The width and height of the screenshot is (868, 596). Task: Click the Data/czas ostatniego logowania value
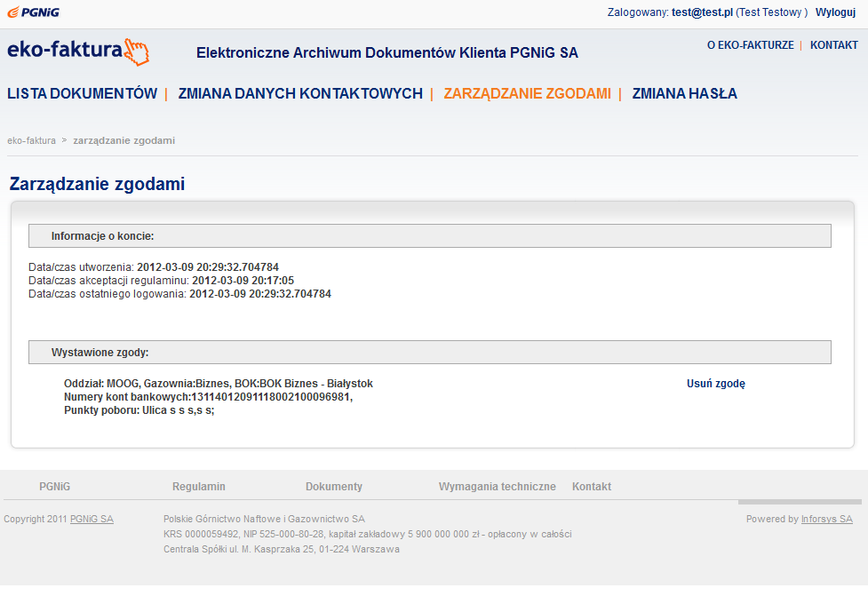tap(260, 294)
